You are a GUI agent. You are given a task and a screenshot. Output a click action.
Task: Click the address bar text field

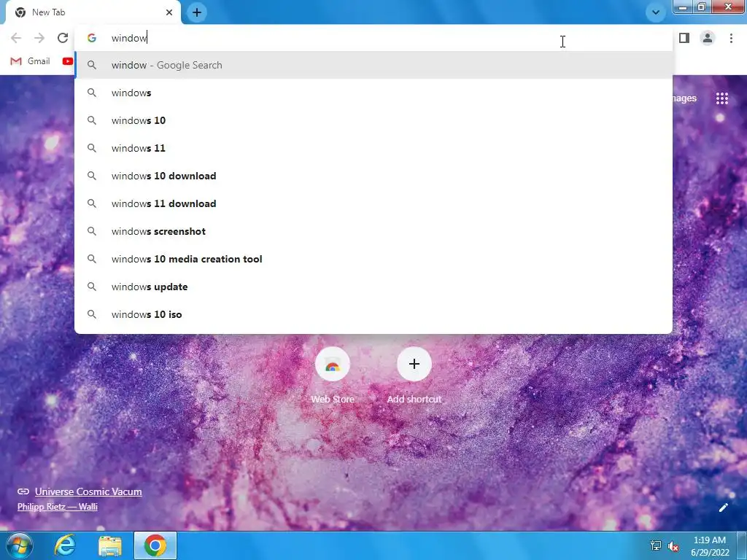click(373, 38)
